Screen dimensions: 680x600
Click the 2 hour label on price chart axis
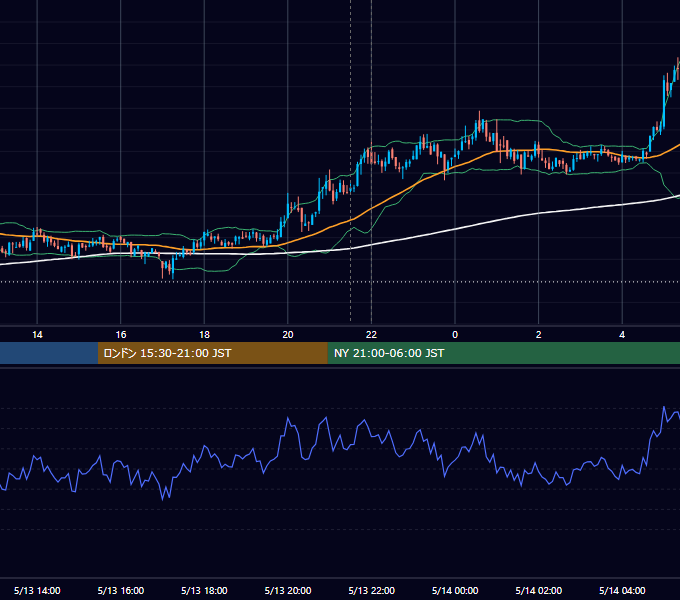click(x=538, y=335)
